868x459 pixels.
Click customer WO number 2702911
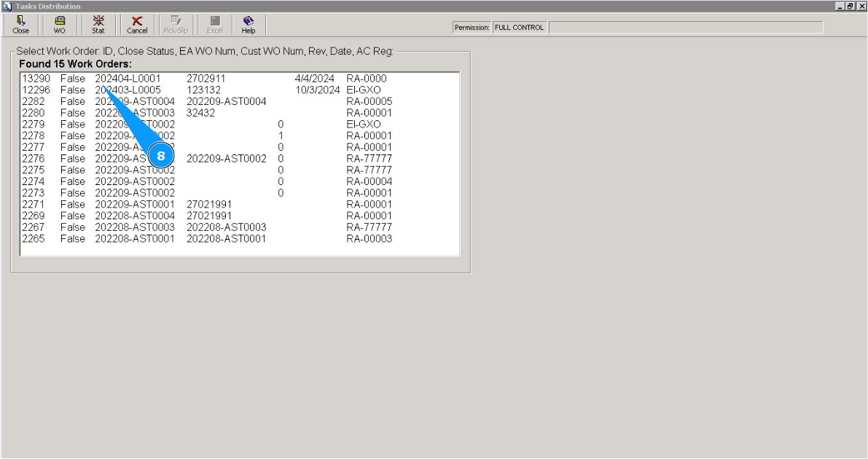tap(206, 79)
